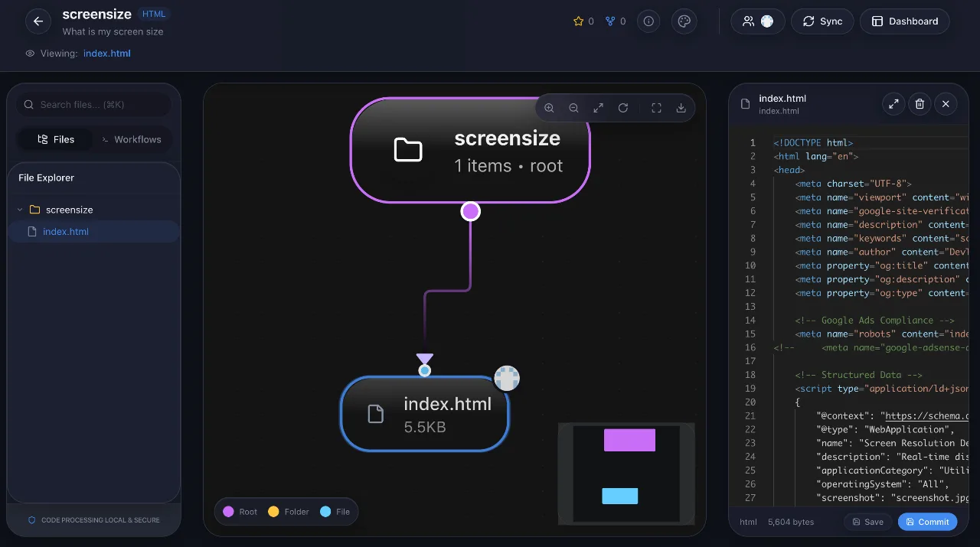The image size is (980, 547).
Task: Focus the Search files field
Action: tap(94, 105)
